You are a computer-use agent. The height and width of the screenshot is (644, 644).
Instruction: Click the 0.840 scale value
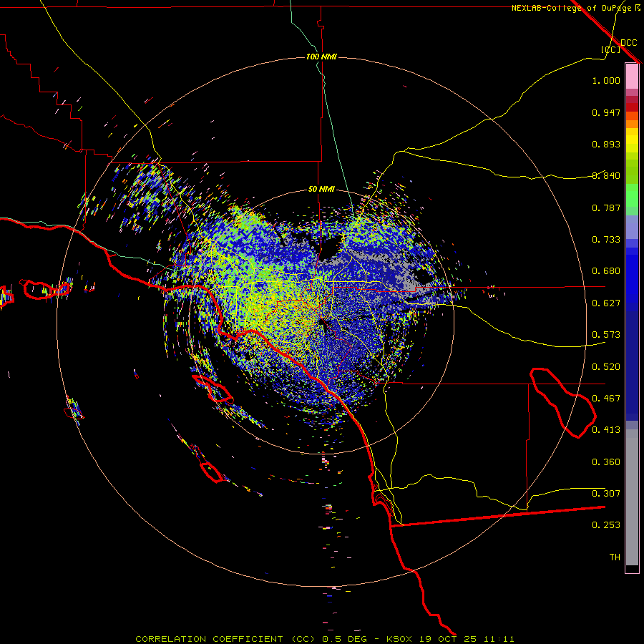pos(606,176)
